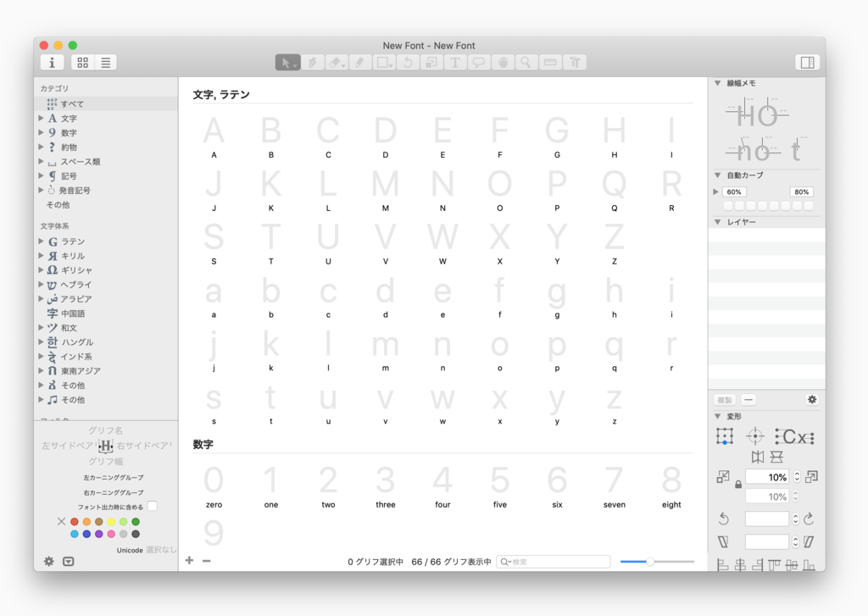
Task: Switch to grid view of glyphs
Action: [x=82, y=63]
